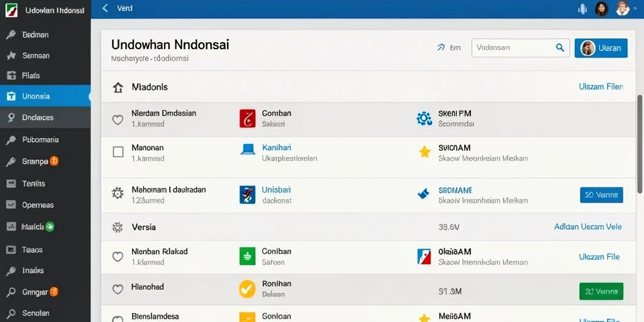Click the red and blue icon beside OkeiaAM

point(425,257)
